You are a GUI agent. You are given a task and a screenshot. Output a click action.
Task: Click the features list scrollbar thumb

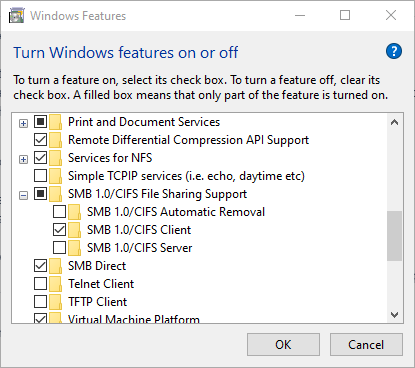coord(394,236)
